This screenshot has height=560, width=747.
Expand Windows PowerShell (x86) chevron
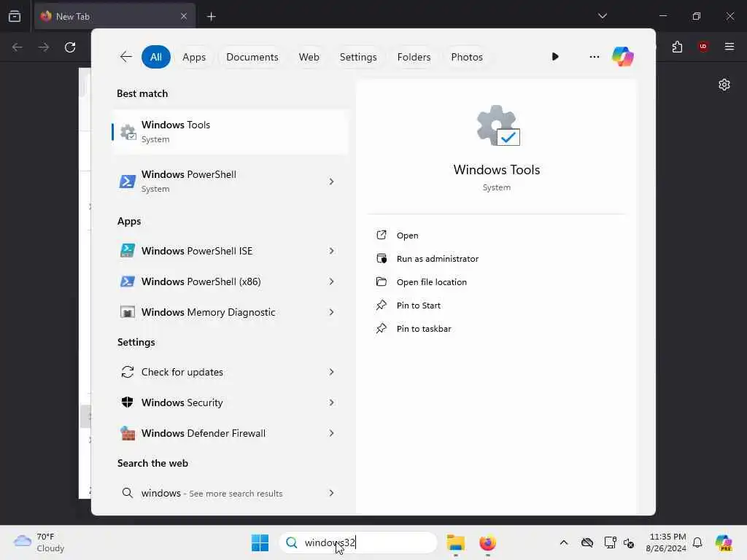tap(332, 281)
